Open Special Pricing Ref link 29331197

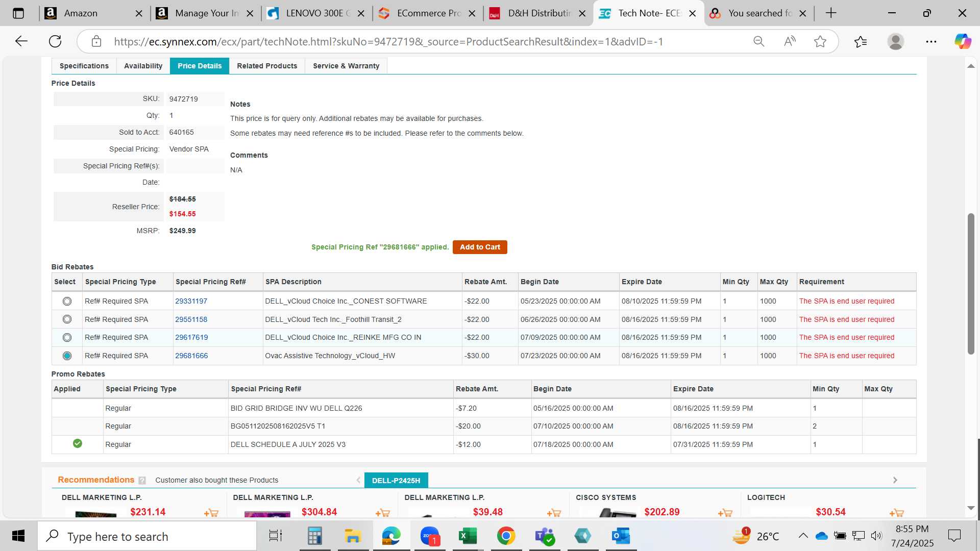click(191, 302)
